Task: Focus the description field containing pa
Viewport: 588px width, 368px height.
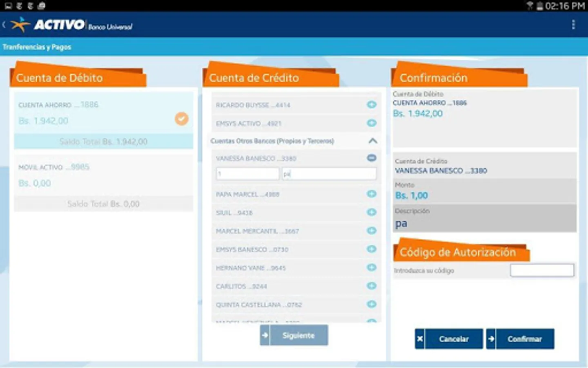Action: click(329, 174)
